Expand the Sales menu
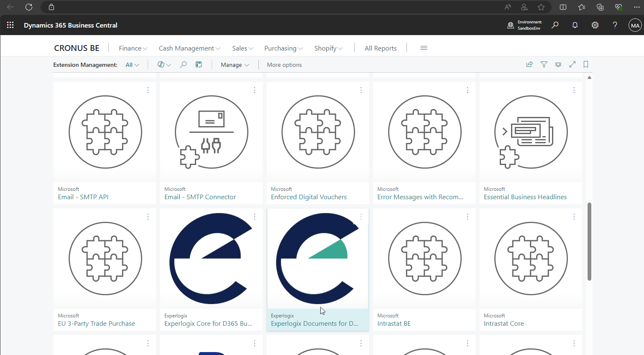 (243, 48)
